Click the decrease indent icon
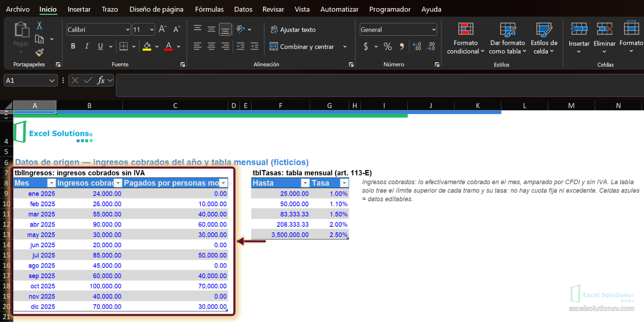644x322 pixels. click(241, 46)
